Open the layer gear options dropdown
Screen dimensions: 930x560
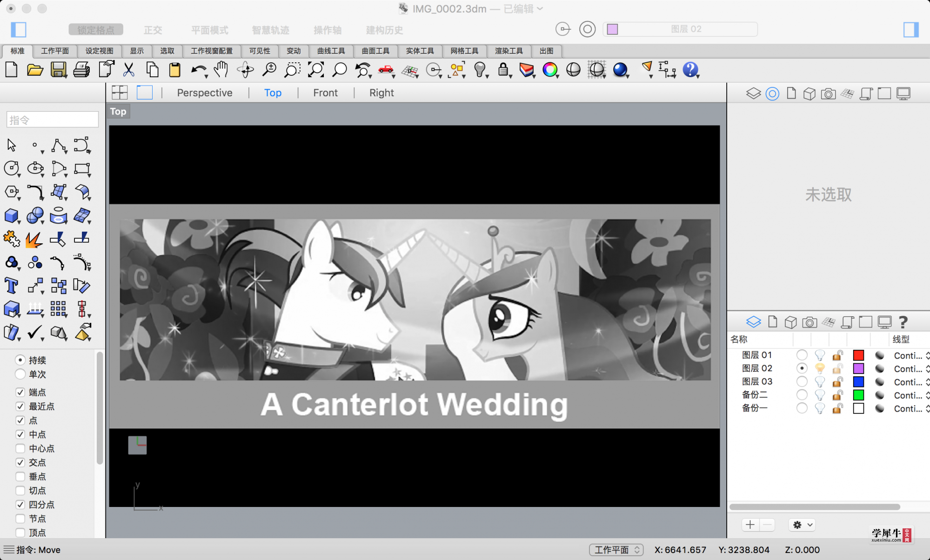802,525
